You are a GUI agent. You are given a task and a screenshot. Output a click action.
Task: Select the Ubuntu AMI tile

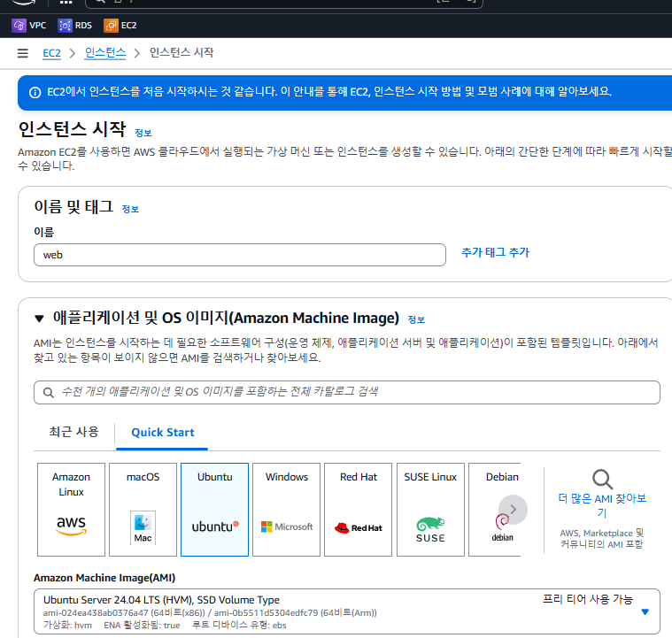215,510
